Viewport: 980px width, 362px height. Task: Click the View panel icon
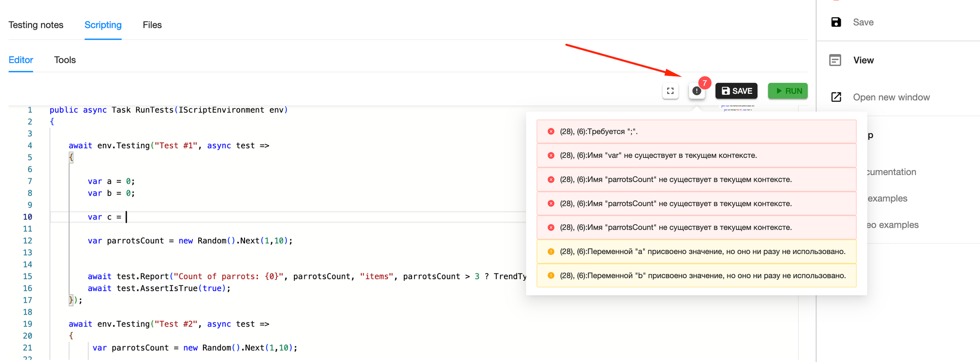pyautogui.click(x=835, y=60)
